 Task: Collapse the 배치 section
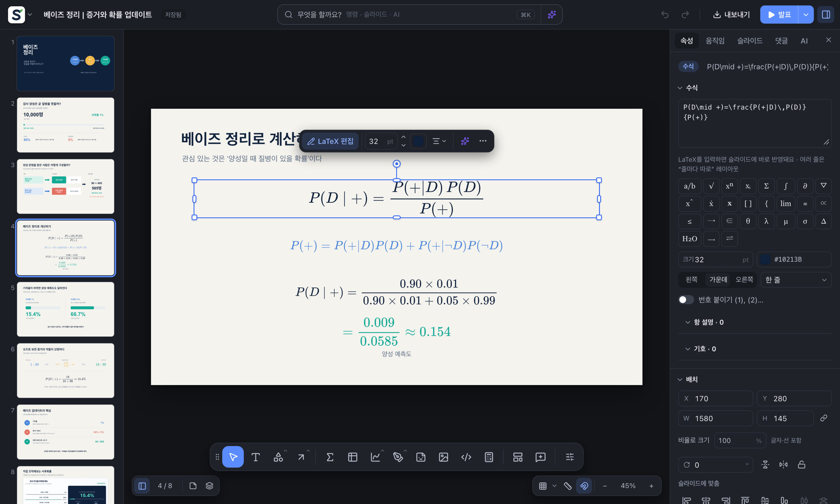[x=688, y=379]
